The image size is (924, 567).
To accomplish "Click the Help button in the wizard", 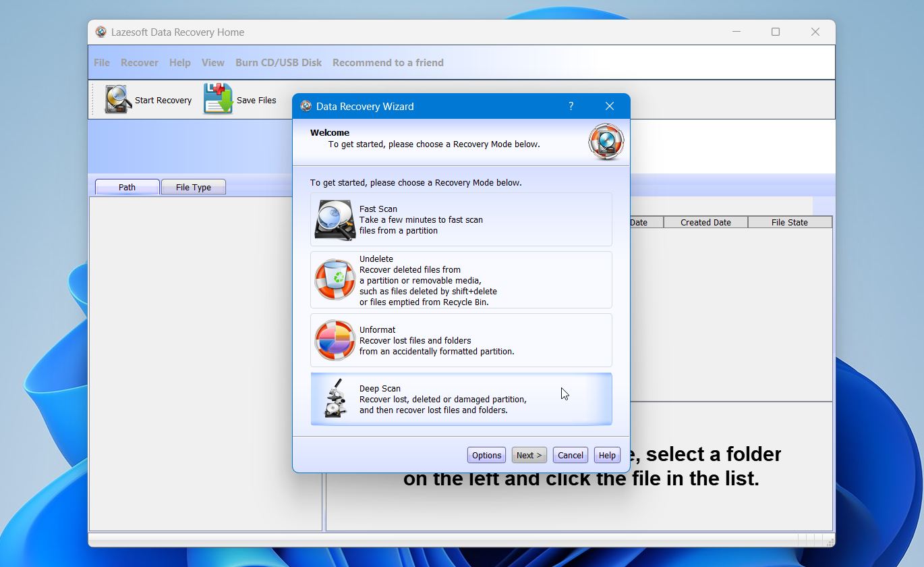I will click(x=606, y=455).
